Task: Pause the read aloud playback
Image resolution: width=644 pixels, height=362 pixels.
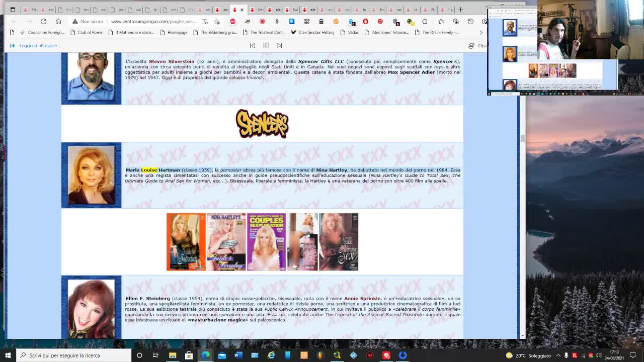Action: pyautogui.click(x=266, y=46)
